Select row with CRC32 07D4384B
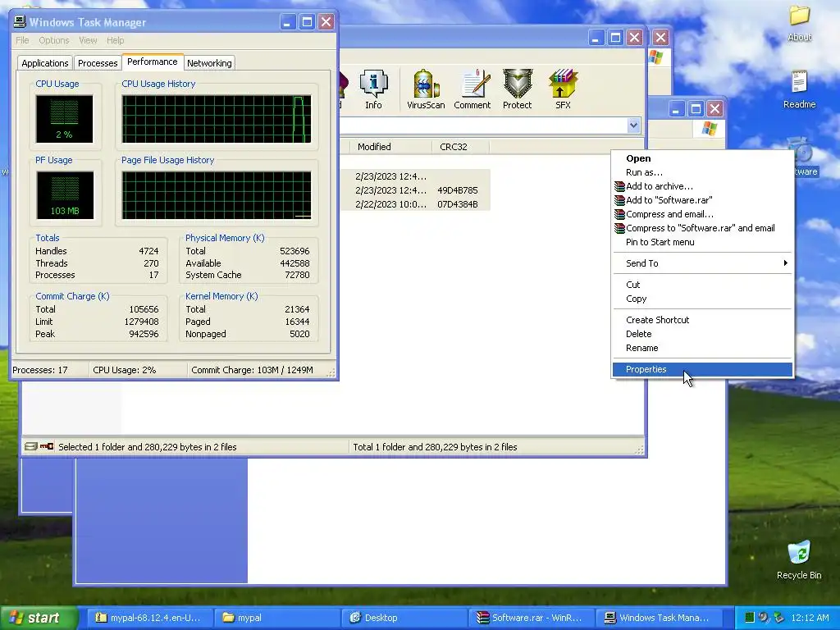840x630 pixels. pyautogui.click(x=414, y=204)
